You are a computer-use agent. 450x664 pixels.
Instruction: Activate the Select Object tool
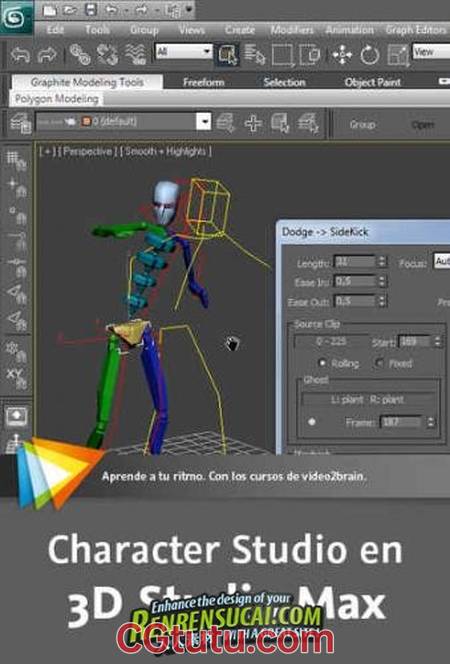coord(228,55)
